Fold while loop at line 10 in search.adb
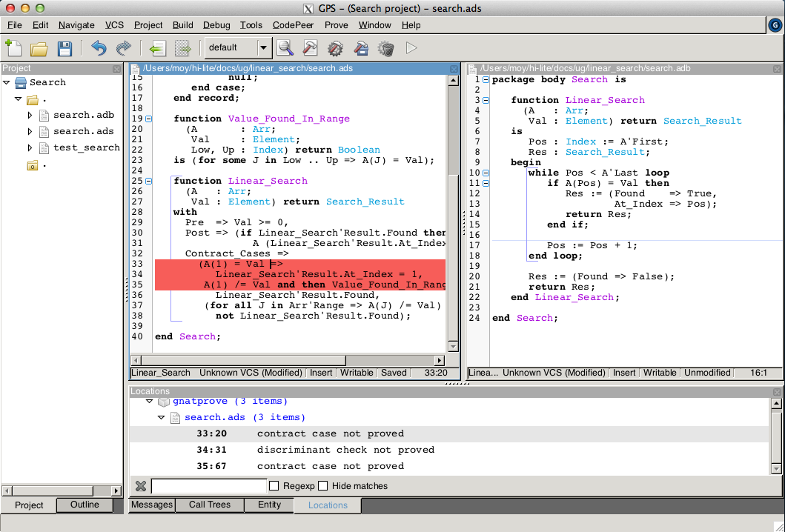785x532 pixels. [486, 173]
